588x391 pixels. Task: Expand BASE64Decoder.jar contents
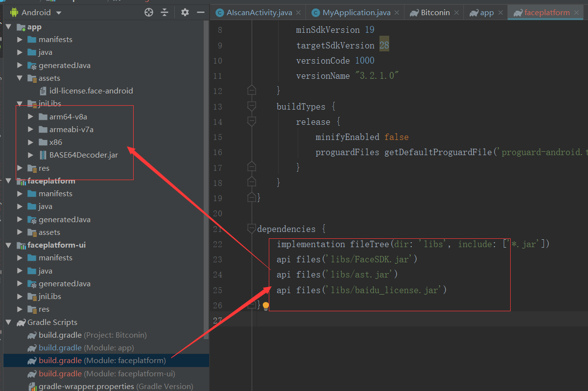[30, 155]
